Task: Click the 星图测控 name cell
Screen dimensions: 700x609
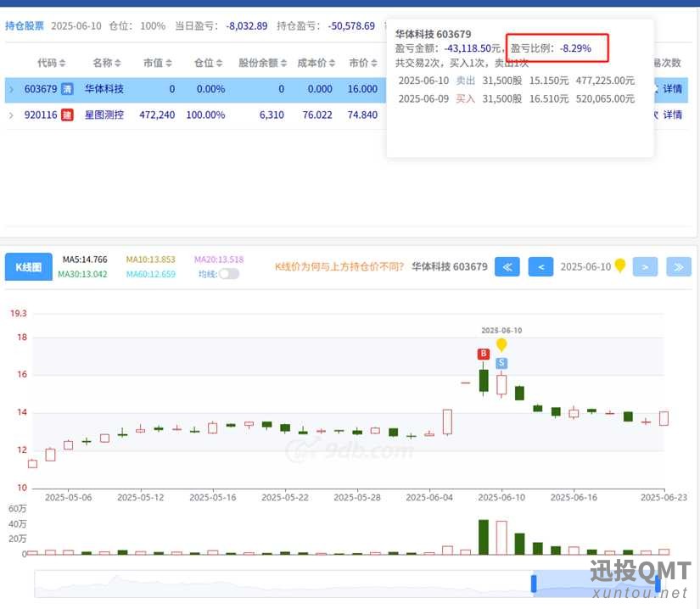Action: pos(104,115)
